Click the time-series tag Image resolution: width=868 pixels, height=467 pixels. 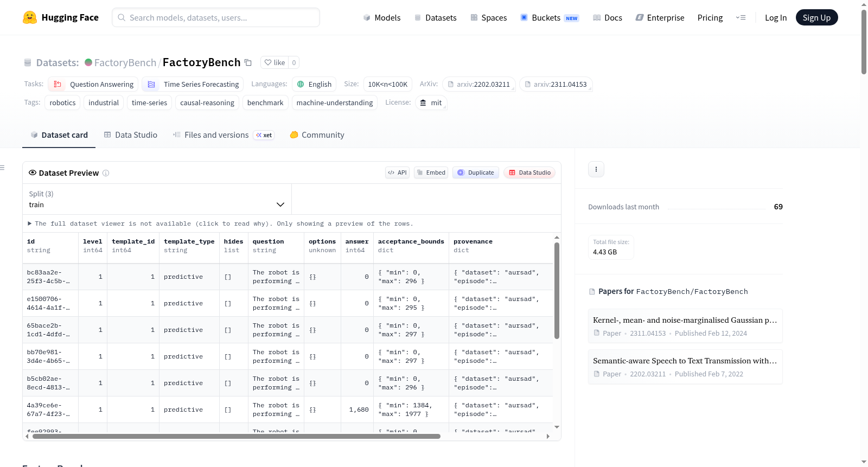point(149,103)
